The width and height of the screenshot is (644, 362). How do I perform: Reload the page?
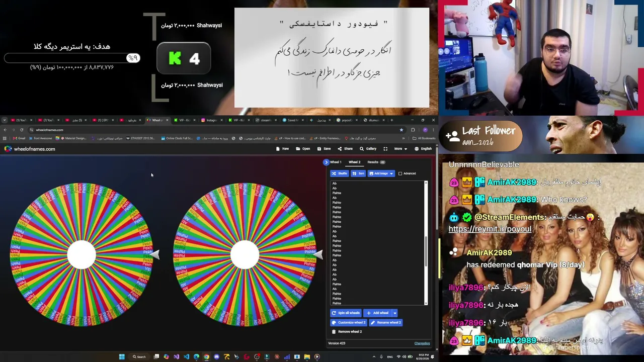coord(22,130)
